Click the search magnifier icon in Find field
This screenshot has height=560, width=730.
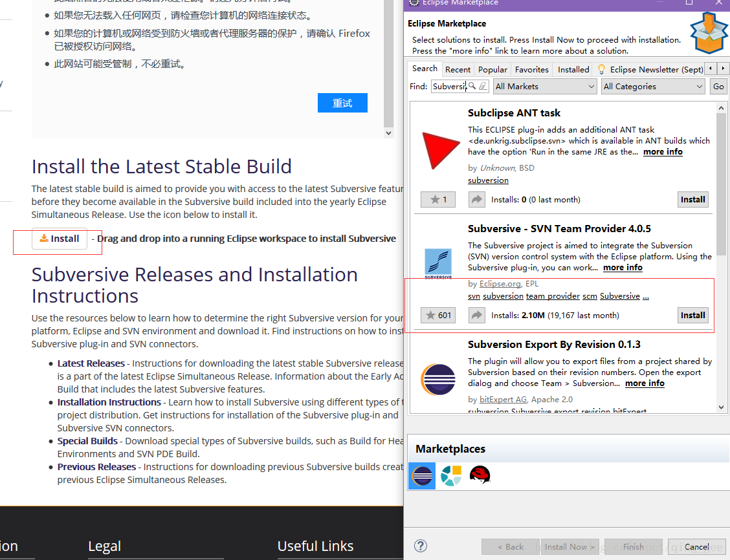pyautogui.click(x=472, y=86)
